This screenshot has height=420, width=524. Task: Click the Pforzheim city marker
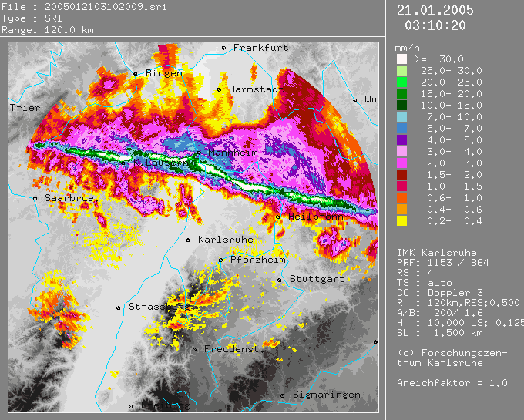[x=220, y=260]
